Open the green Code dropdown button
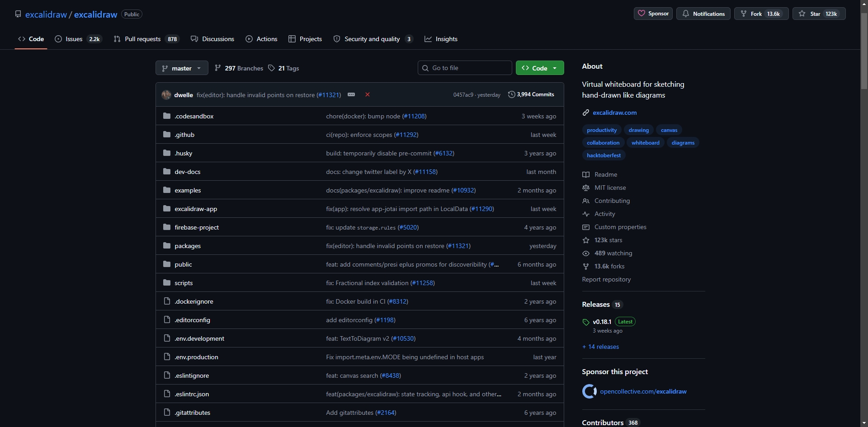868x427 pixels. (x=540, y=68)
